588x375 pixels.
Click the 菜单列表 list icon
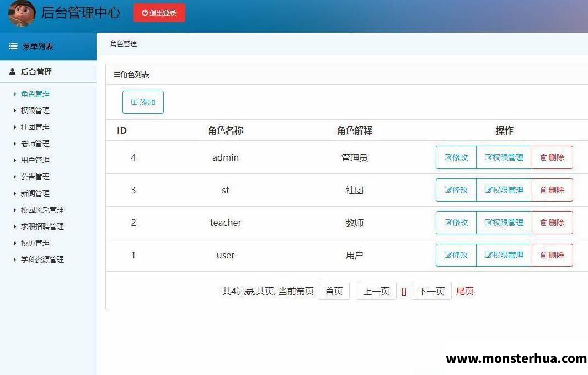coord(13,46)
